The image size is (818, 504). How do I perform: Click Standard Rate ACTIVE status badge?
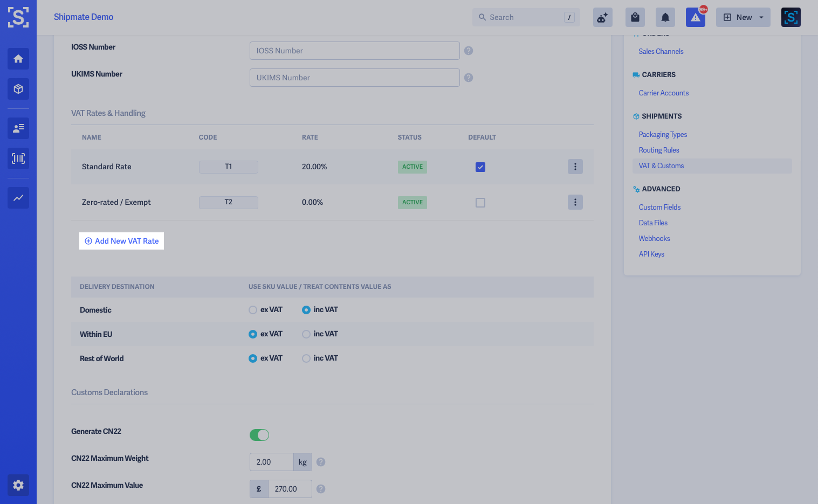pyautogui.click(x=413, y=167)
